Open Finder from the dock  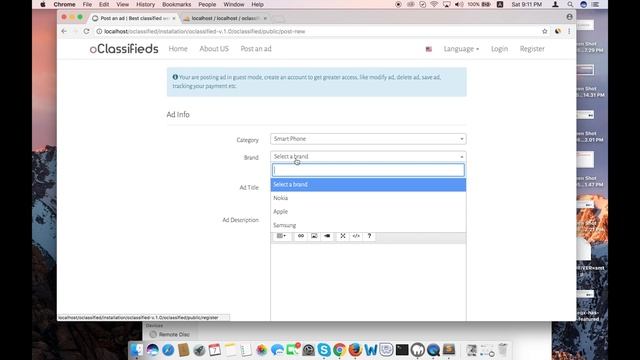point(137,350)
